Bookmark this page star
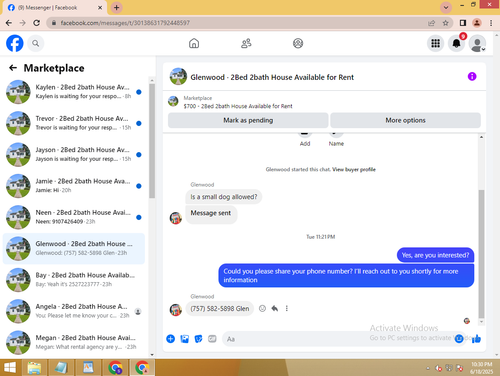This screenshot has width=500, height=376. coord(445,23)
